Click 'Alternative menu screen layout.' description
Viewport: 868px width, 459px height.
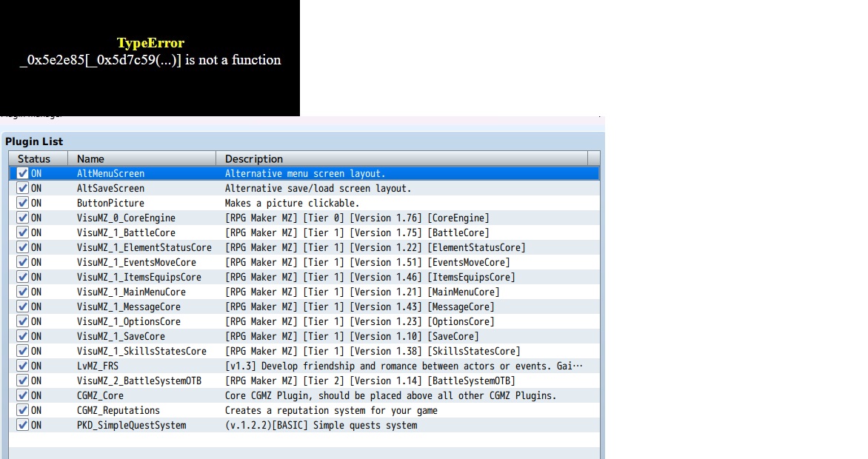[305, 173]
